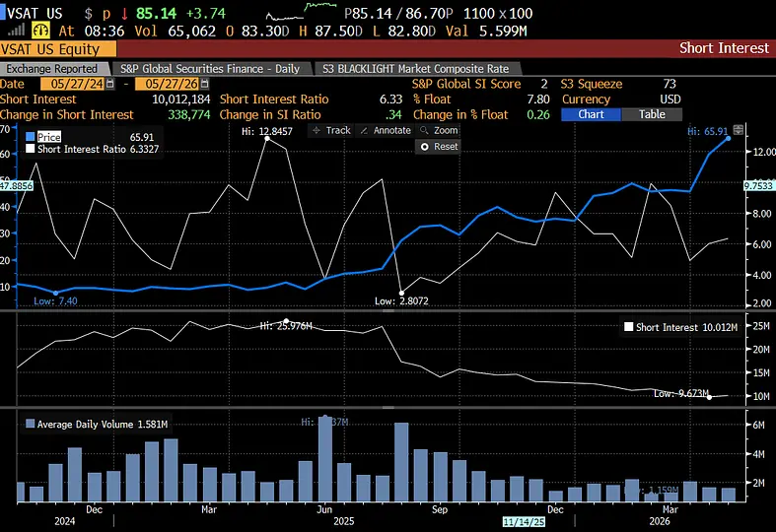Viewport: 776px width, 532px height.
Task: Click the VSAT US ticker text
Action: tap(35, 14)
